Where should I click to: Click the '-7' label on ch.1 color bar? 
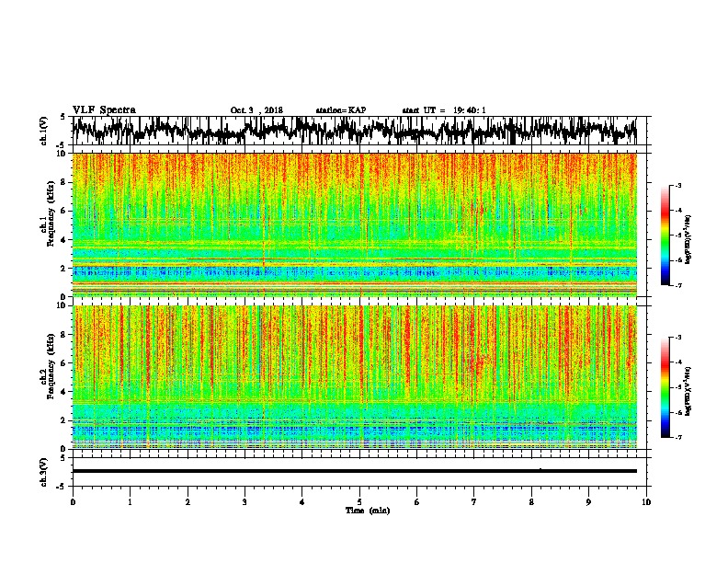click(678, 285)
